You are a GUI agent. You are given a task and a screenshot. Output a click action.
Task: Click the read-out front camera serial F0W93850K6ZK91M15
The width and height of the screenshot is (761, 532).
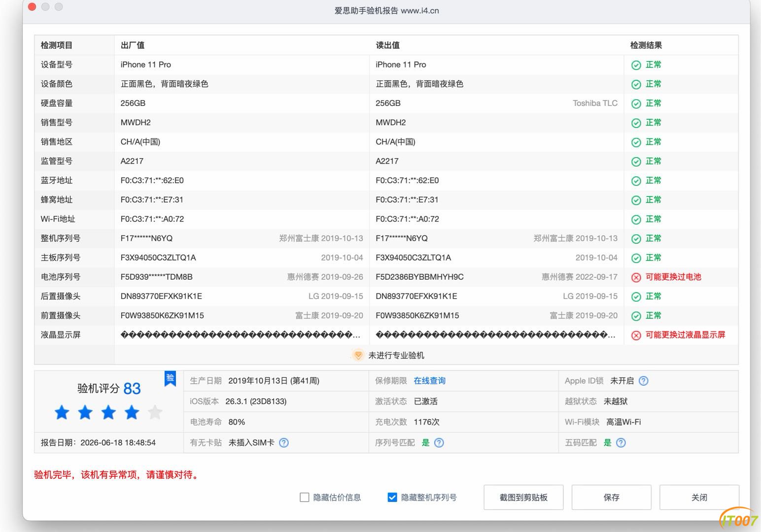[x=417, y=315]
